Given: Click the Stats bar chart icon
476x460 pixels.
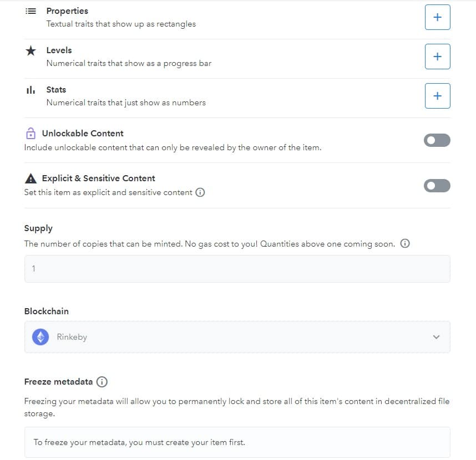Looking at the screenshot, I should (x=31, y=90).
